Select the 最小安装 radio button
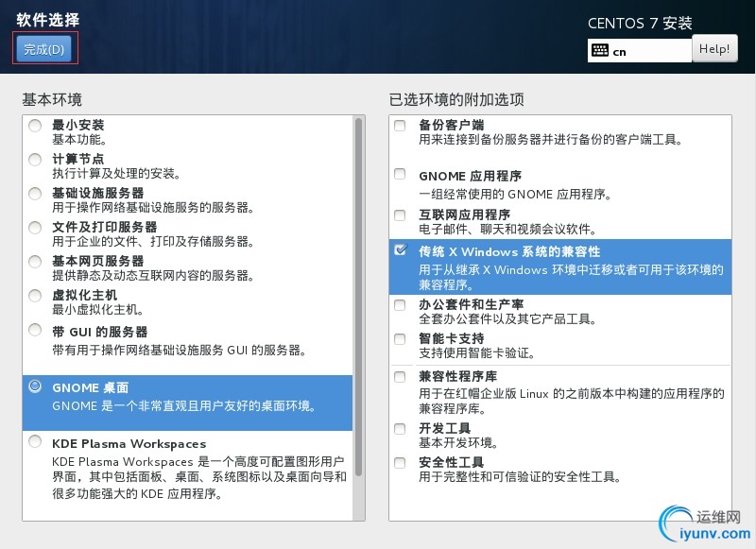This screenshot has height=549, width=756. [35, 126]
